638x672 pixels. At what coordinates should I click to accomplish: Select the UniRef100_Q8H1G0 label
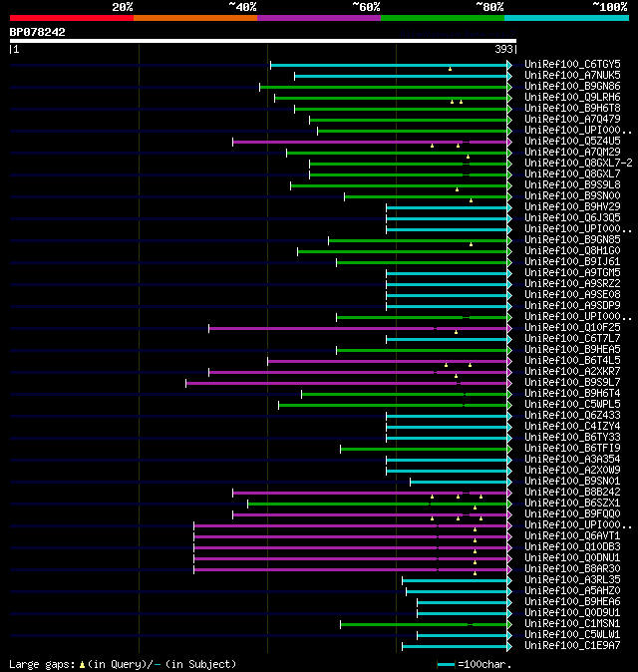click(572, 250)
